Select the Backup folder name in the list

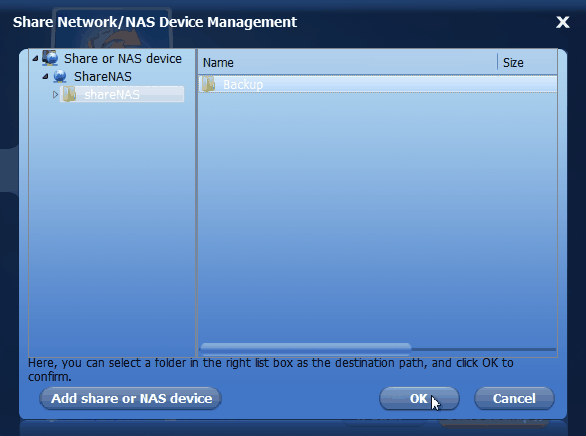click(243, 84)
